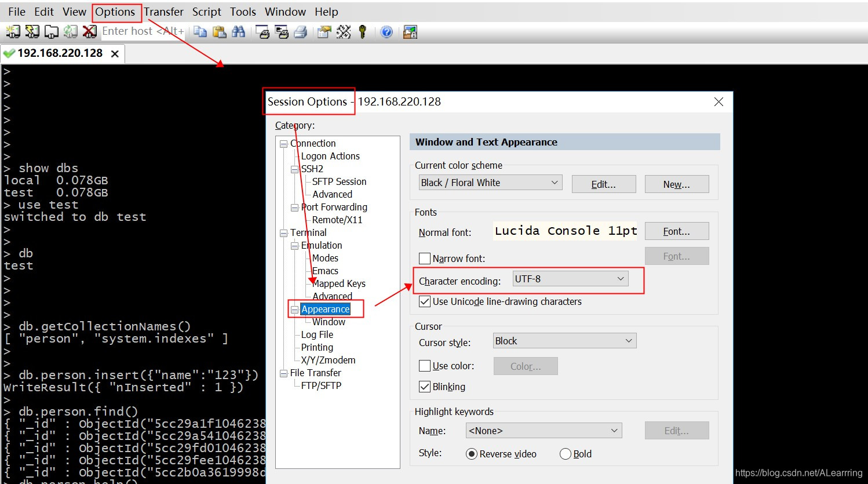The height and width of the screenshot is (484, 868).
Task: Open the Tools menu
Action: (243, 12)
